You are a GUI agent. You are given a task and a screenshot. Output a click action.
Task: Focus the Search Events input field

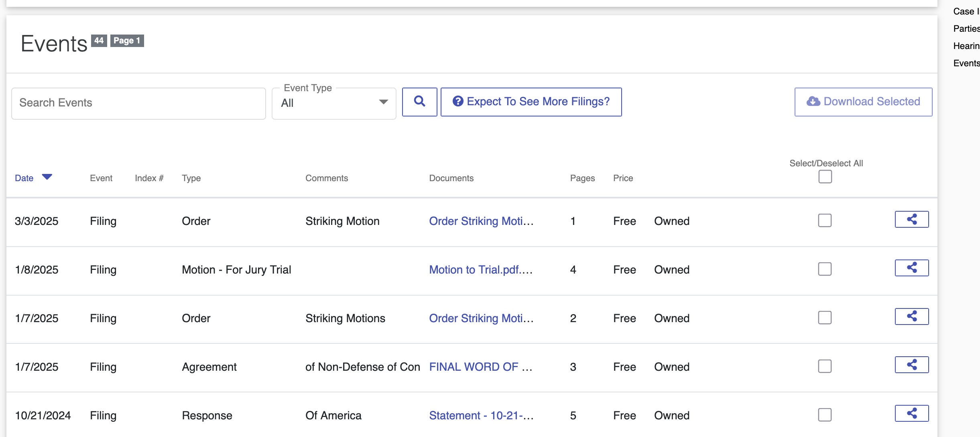tap(138, 103)
